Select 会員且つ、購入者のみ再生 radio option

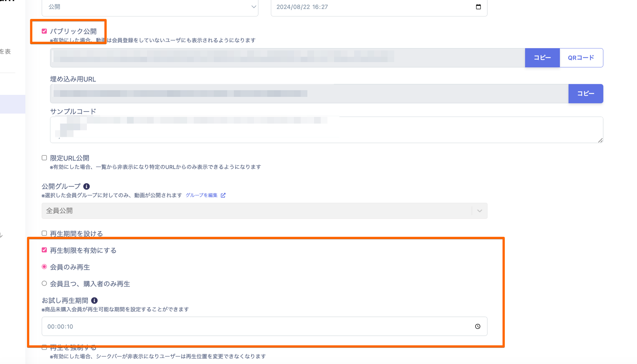44,283
